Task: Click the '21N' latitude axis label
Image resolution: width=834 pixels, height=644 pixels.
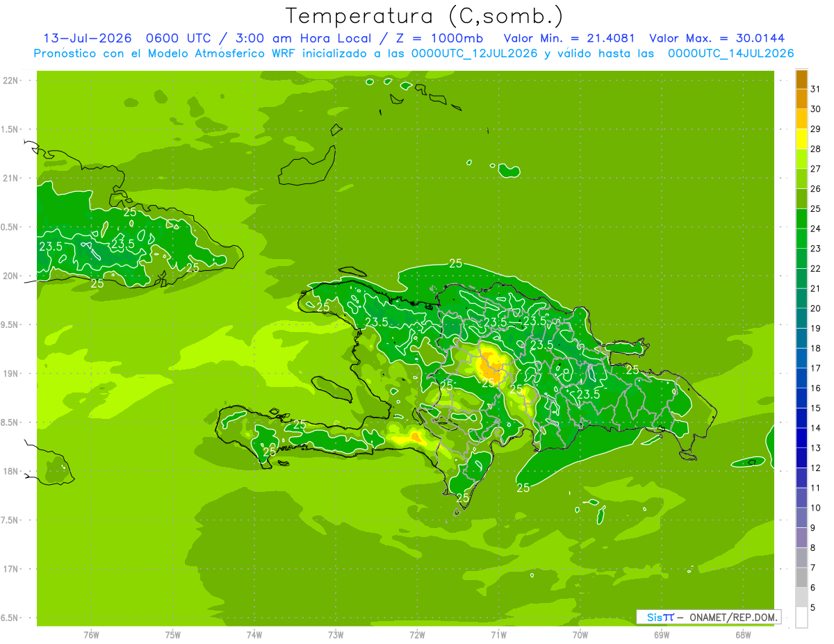Action: click(x=11, y=178)
